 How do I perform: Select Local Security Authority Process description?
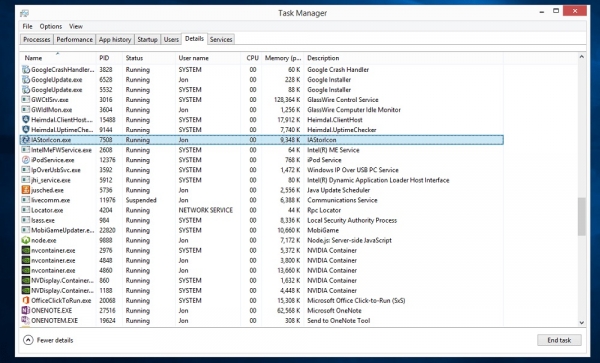pos(352,220)
